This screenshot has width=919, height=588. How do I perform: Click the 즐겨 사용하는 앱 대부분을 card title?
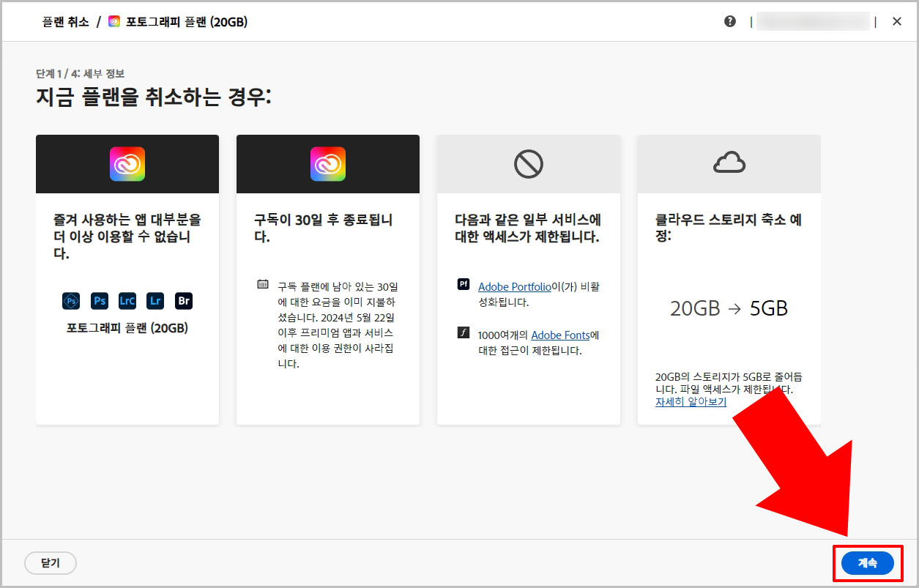127,237
